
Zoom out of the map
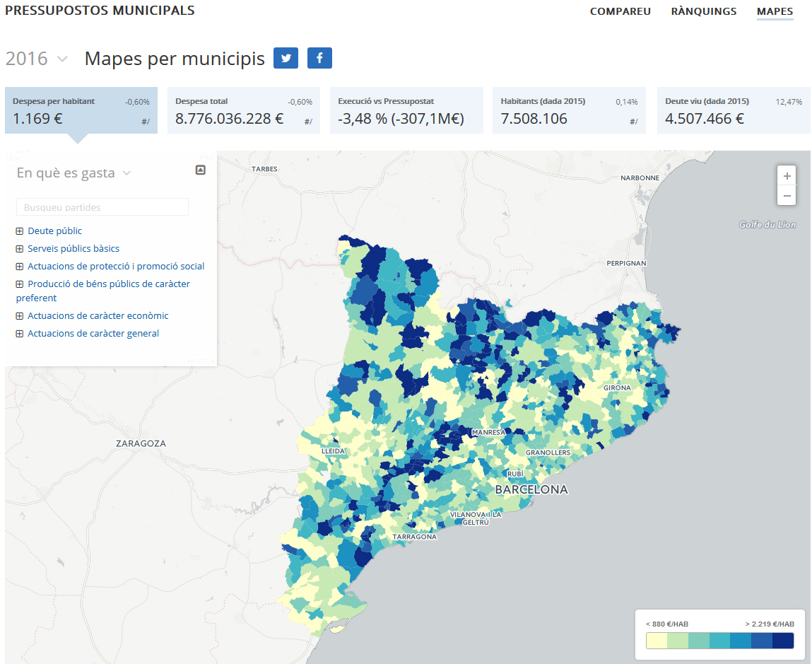pos(787,195)
